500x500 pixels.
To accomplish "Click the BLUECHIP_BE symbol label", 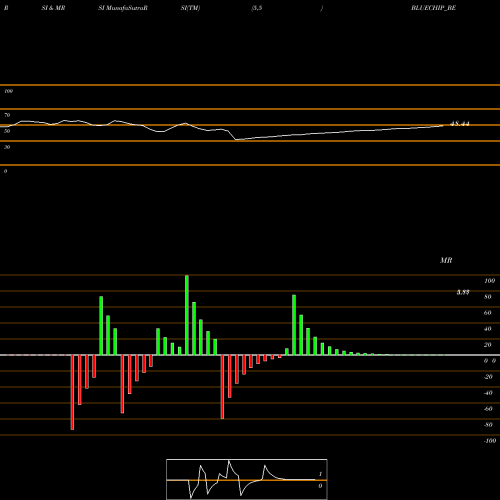I will (433, 8).
